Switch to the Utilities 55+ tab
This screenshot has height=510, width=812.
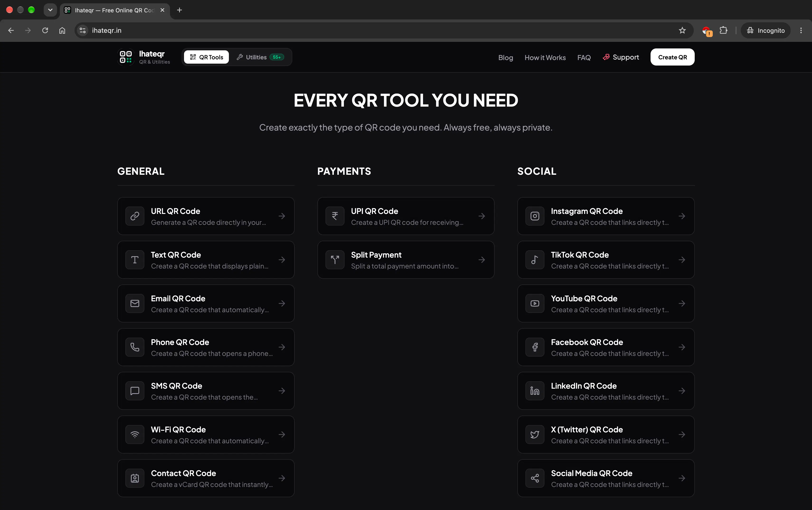(260, 57)
